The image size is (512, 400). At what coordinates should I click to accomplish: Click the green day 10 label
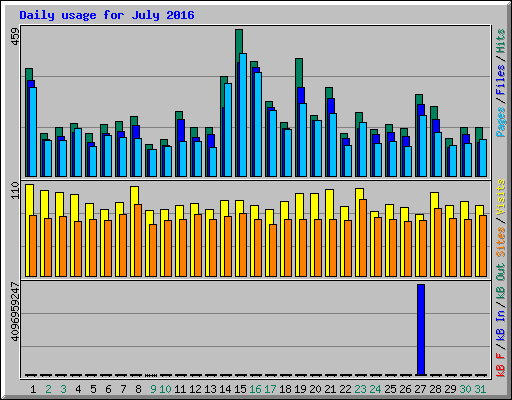(x=165, y=389)
